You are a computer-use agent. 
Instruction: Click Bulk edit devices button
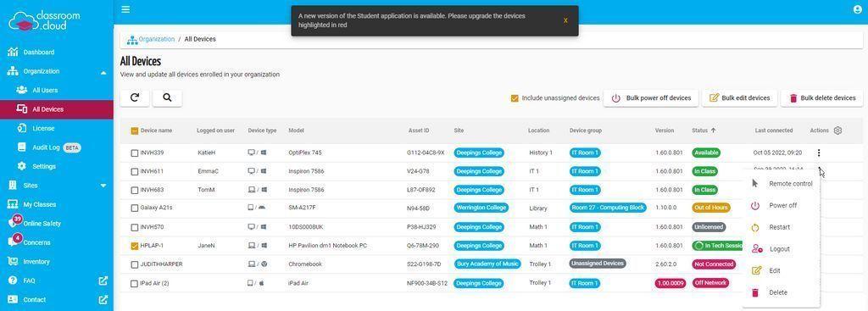[x=739, y=98]
